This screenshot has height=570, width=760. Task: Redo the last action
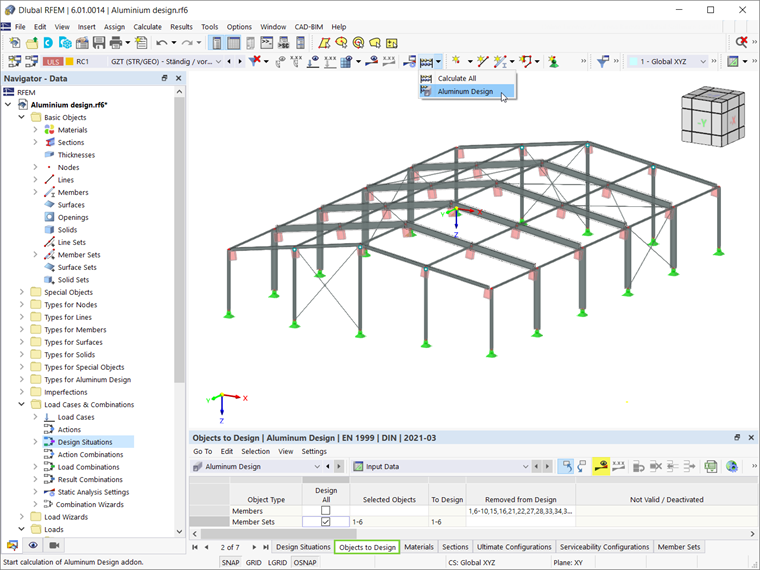(187, 43)
